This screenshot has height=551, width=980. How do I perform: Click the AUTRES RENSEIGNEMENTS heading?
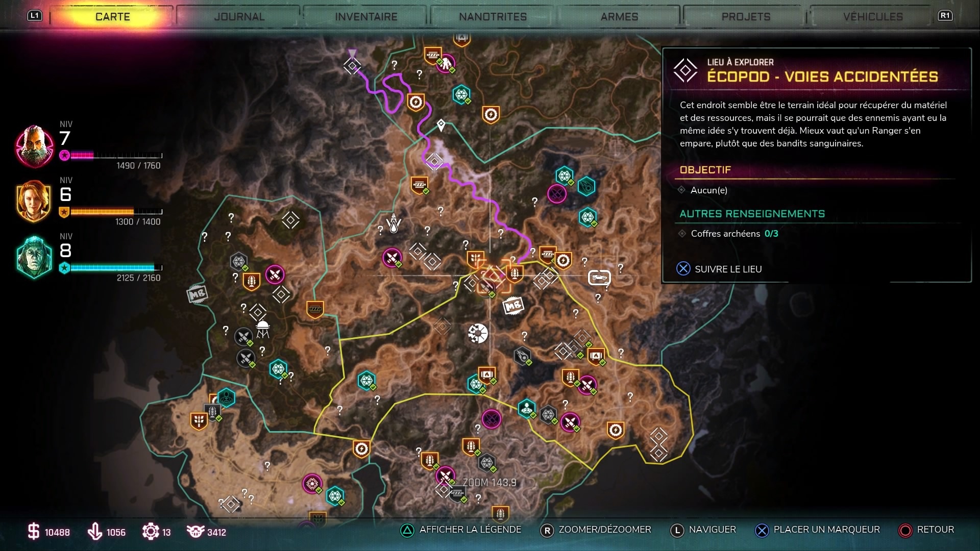(752, 214)
